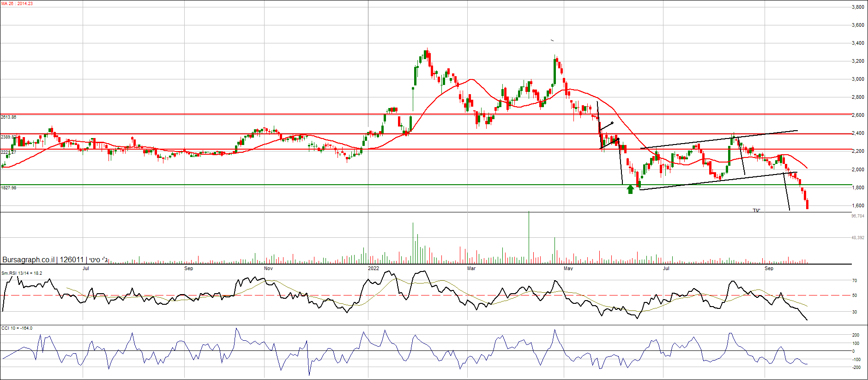The image size is (868, 380).
Task: Click the RSI axis value 70
Action: [x=855, y=281]
